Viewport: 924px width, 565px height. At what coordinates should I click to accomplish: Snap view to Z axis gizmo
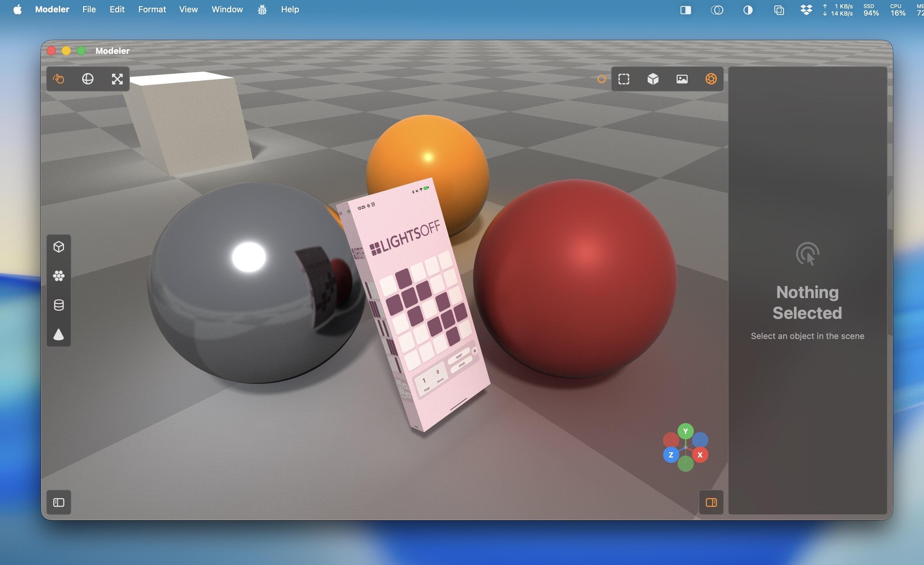[x=671, y=455]
